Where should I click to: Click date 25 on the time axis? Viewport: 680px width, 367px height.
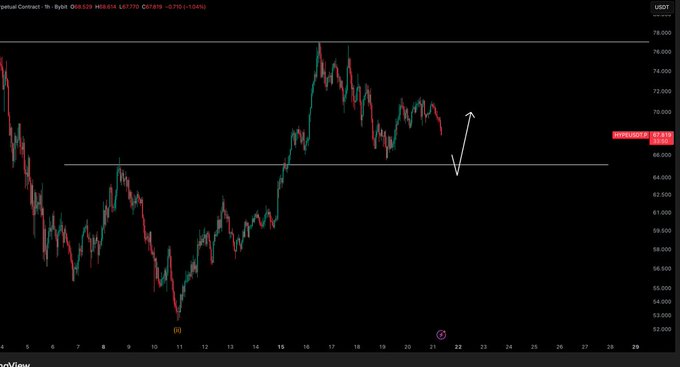pyautogui.click(x=534, y=347)
